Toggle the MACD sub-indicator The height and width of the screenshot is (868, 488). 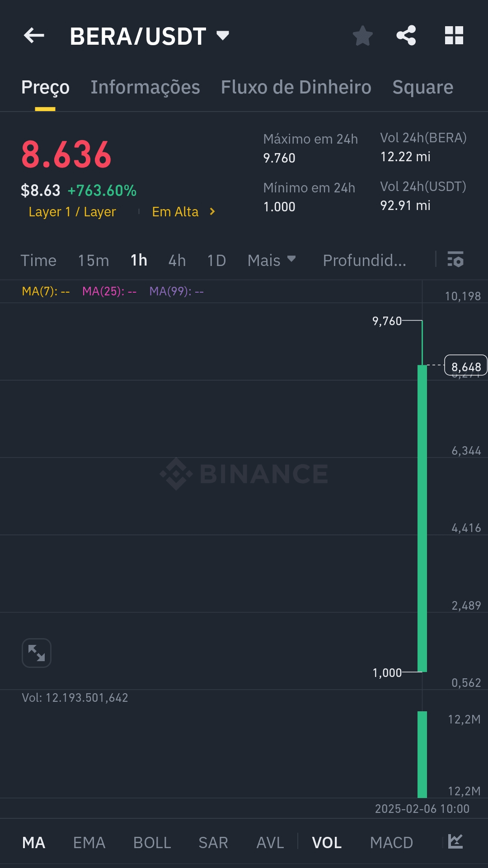click(x=391, y=843)
